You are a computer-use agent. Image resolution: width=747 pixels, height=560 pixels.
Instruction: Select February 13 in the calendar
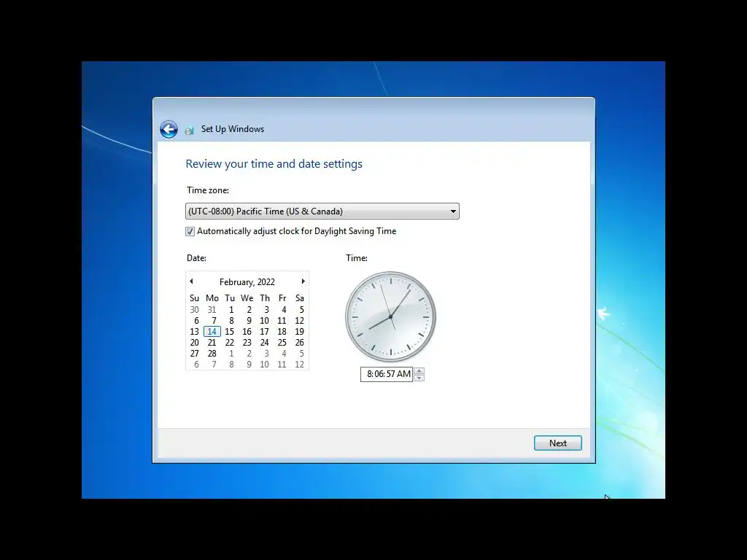tap(194, 332)
